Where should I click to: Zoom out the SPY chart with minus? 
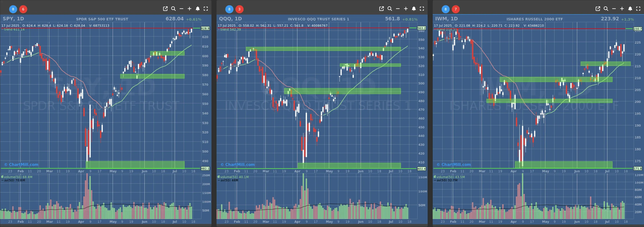(181, 9)
